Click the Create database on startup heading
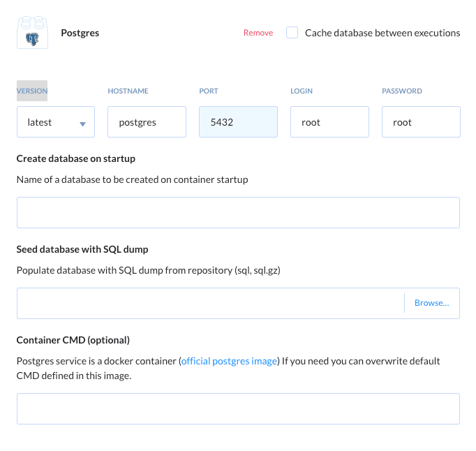The image size is (476, 451). [x=76, y=158]
